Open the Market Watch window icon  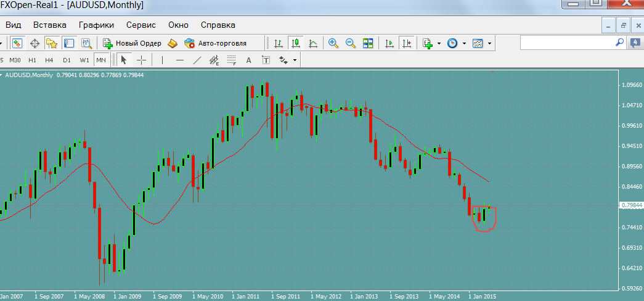(x=17, y=43)
